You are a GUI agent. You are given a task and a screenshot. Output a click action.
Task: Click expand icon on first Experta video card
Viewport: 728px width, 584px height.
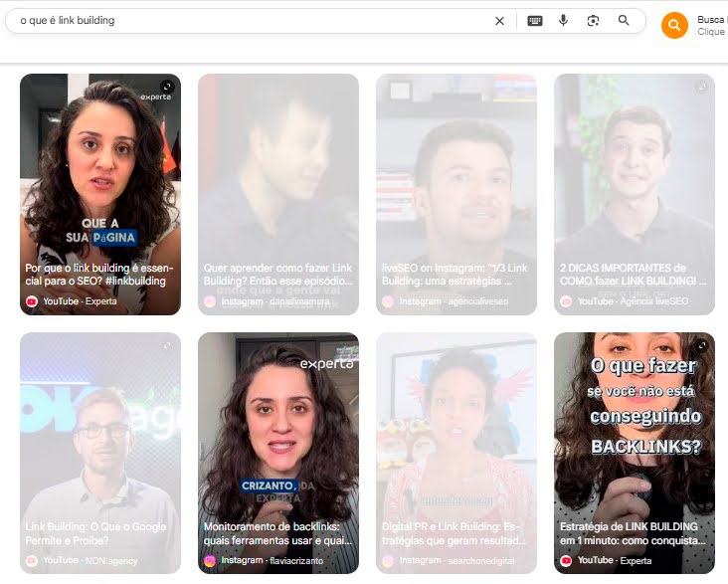tap(167, 88)
